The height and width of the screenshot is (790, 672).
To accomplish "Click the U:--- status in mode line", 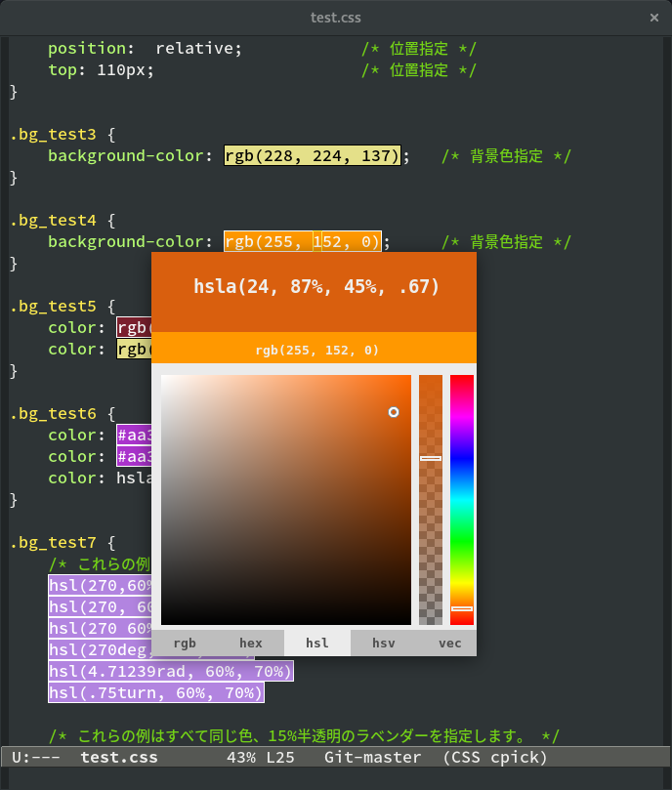I will coord(36,757).
